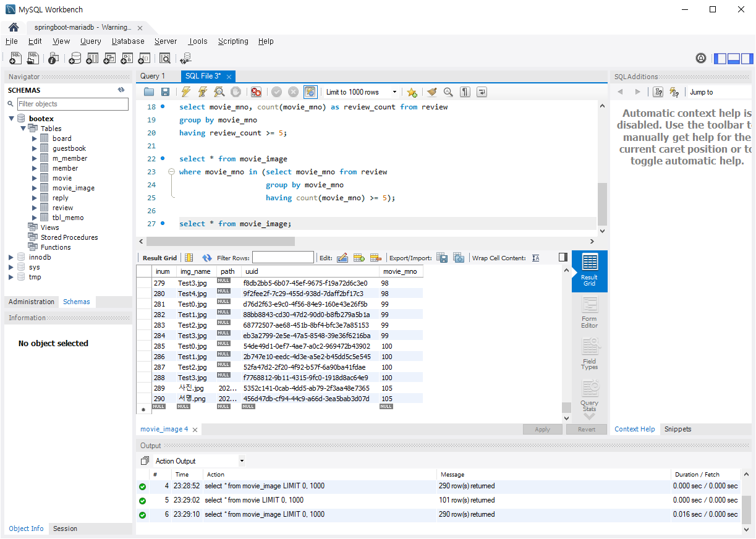Sort the results by the uuid column header
Image resolution: width=756 pixels, height=539 pixels.
(x=310, y=271)
